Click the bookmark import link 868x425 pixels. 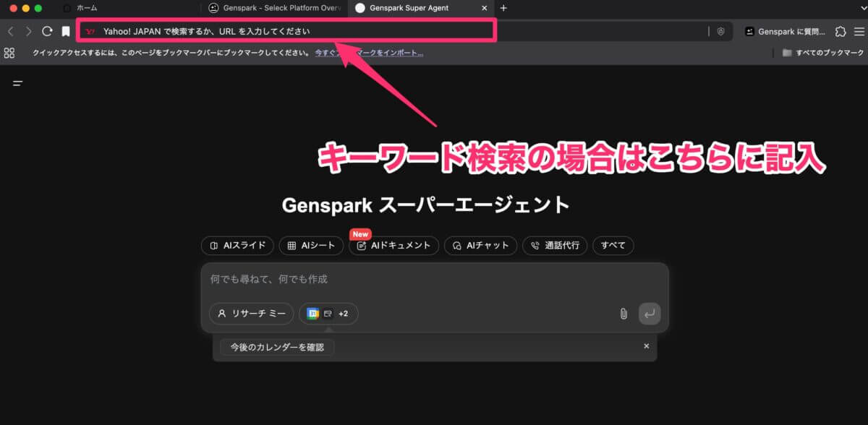(x=369, y=53)
